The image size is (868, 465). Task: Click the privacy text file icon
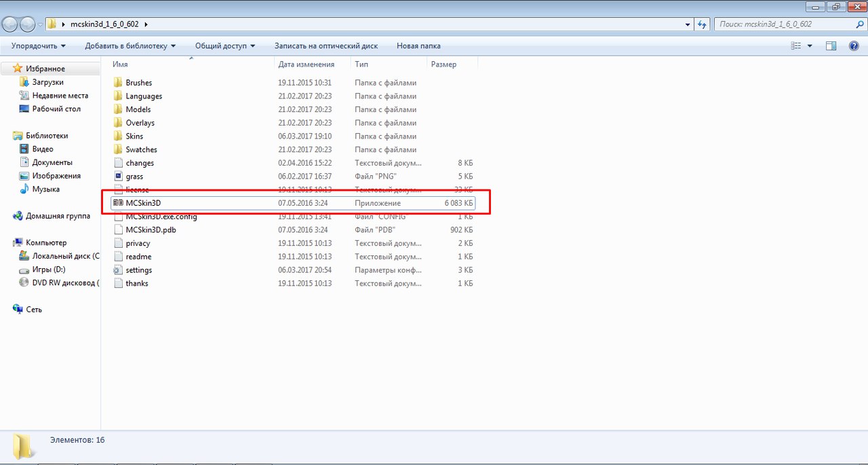[117, 243]
